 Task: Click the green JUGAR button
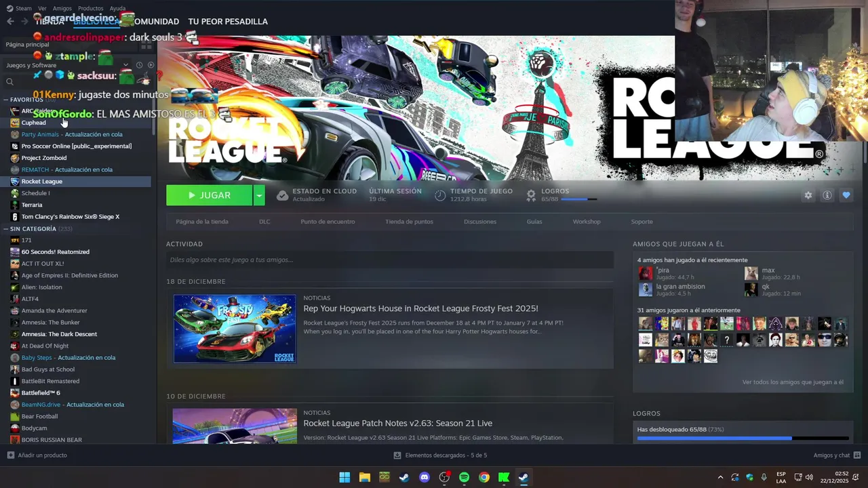pyautogui.click(x=209, y=195)
